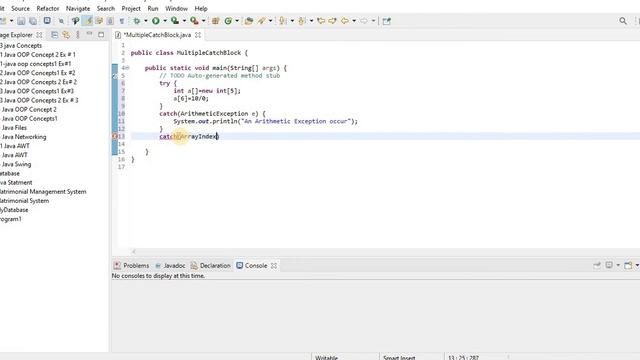Click the editor horizontal scrollbar left arrow
Image resolution: width=640 pixels, height=360 pixels.
pos(133,251)
